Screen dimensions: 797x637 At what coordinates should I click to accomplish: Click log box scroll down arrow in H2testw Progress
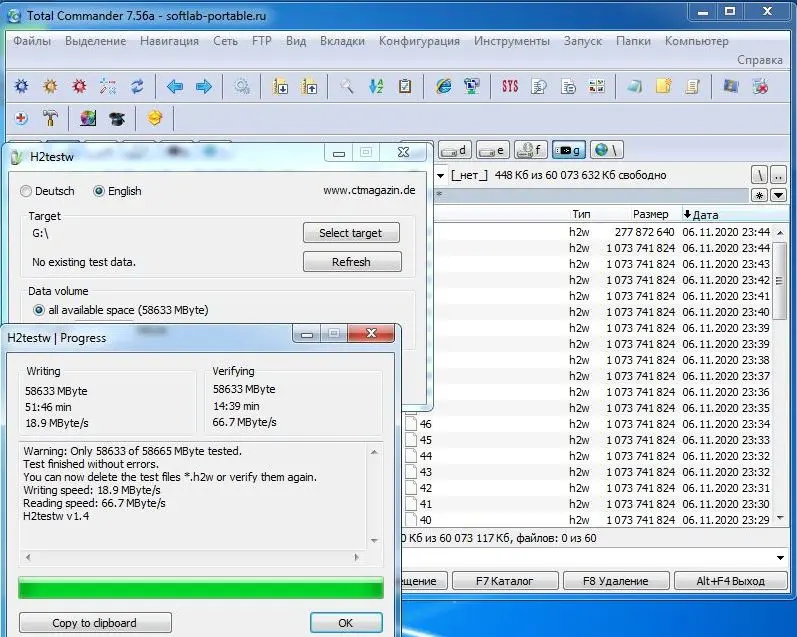[x=374, y=541]
